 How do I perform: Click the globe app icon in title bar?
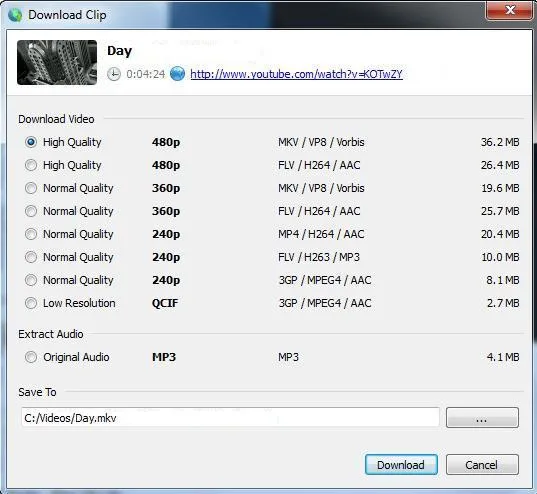[x=15, y=15]
